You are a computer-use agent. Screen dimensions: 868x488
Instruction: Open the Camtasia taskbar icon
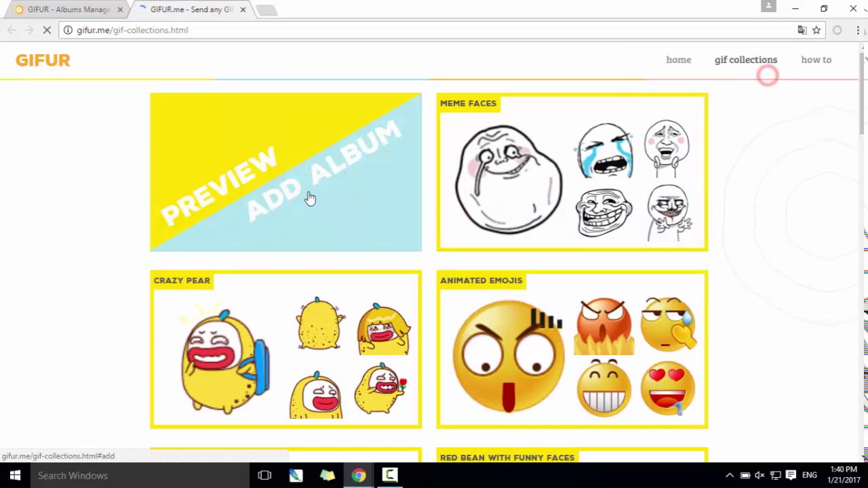[390, 475]
